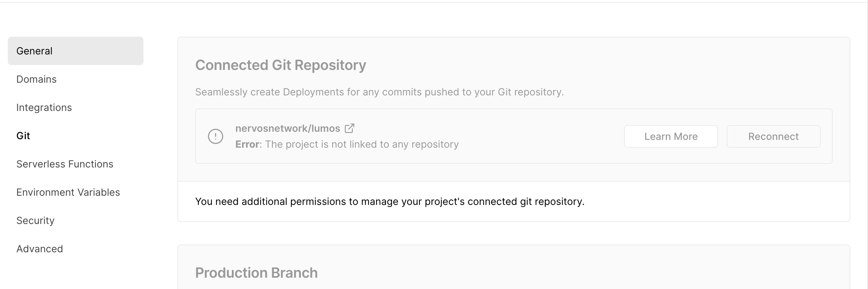868x289 pixels.
Task: Click the Production Branch heading
Action: 256,272
